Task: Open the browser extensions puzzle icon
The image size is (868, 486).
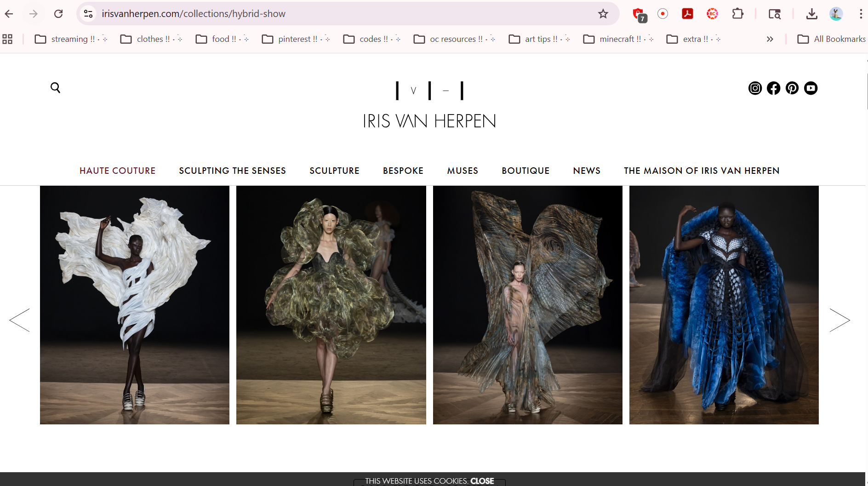Action: click(738, 13)
